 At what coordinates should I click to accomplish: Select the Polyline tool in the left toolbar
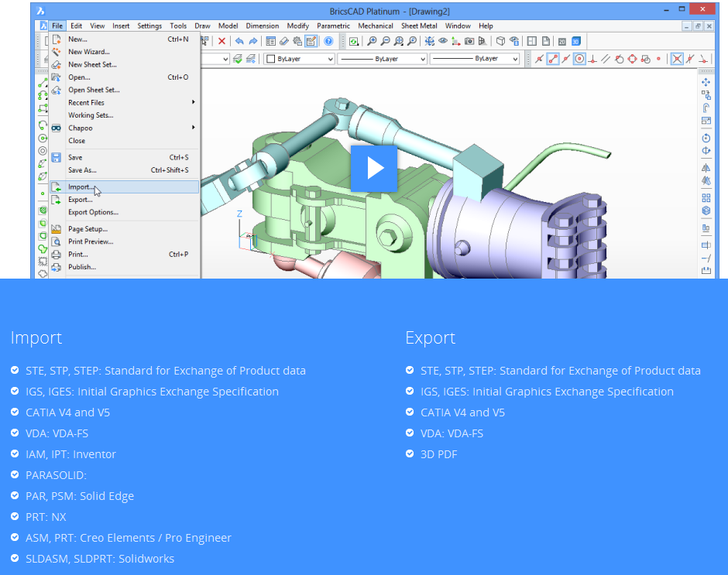pos(43,96)
